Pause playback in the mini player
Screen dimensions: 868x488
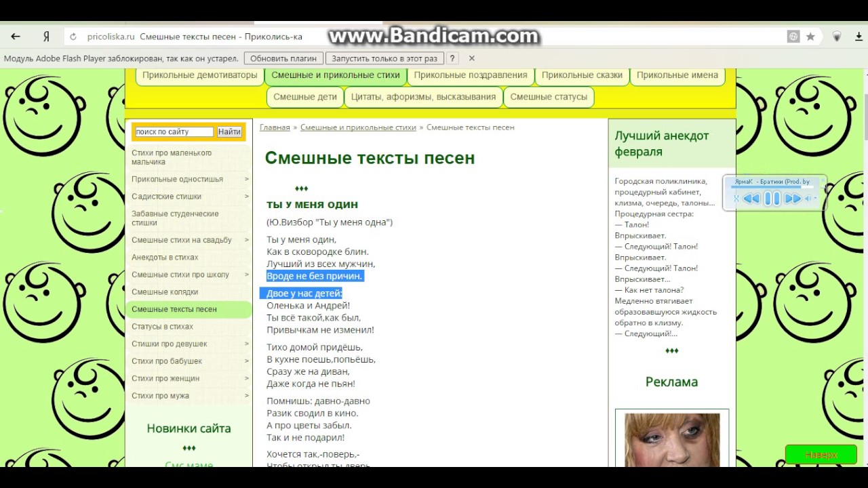pos(772,199)
